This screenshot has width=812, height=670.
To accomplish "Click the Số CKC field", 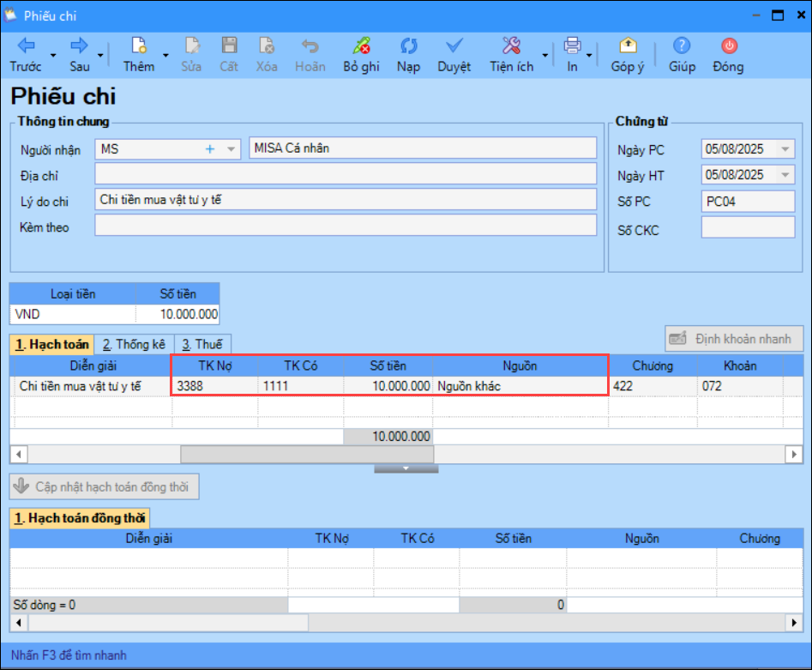I will [x=748, y=227].
